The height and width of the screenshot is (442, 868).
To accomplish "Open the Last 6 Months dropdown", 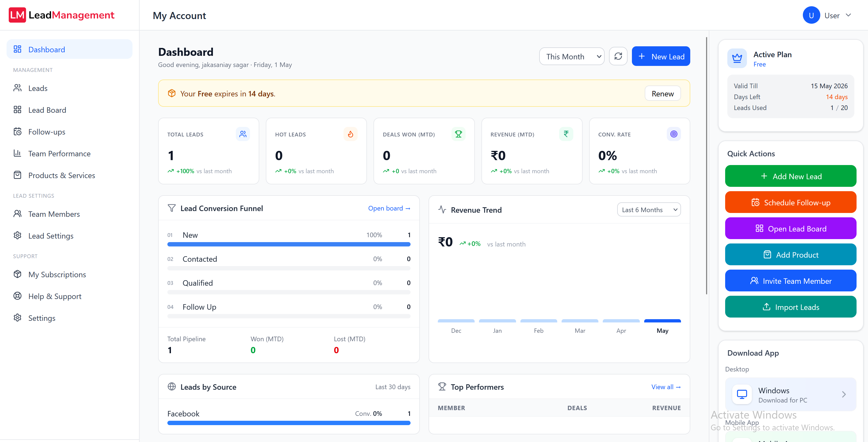I will 649,210.
